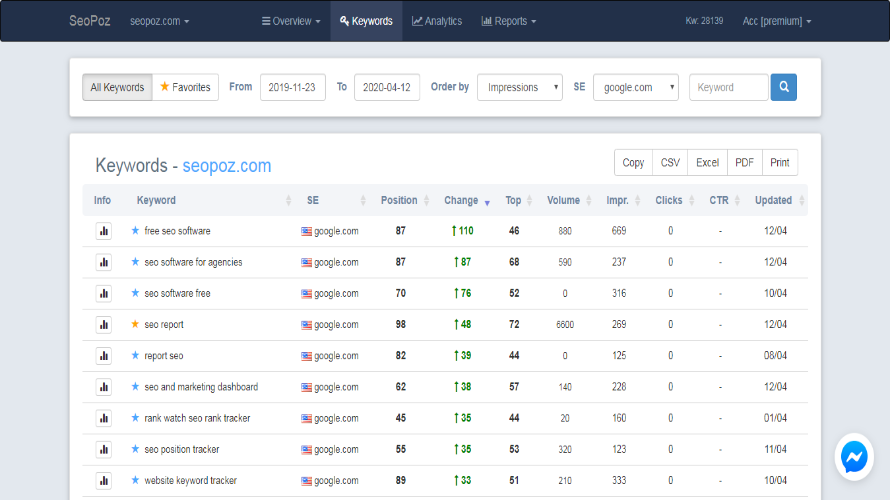Open chart info for seo software free

coord(103,293)
